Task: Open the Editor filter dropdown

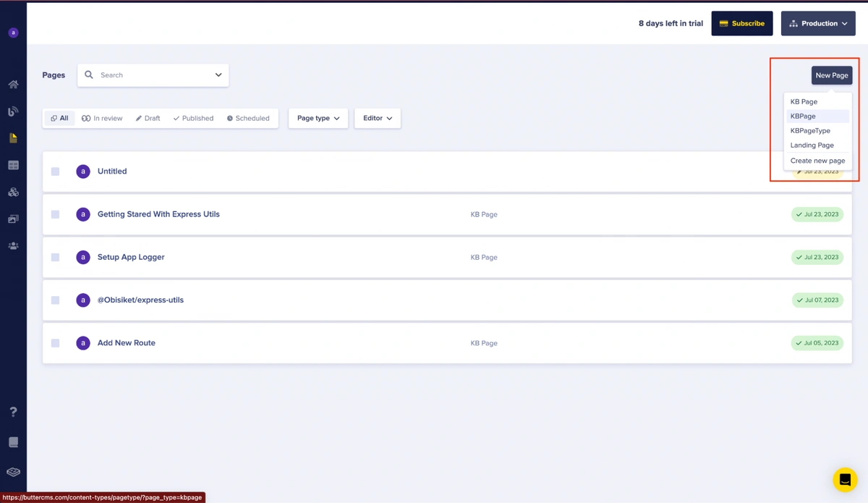Action: (377, 119)
